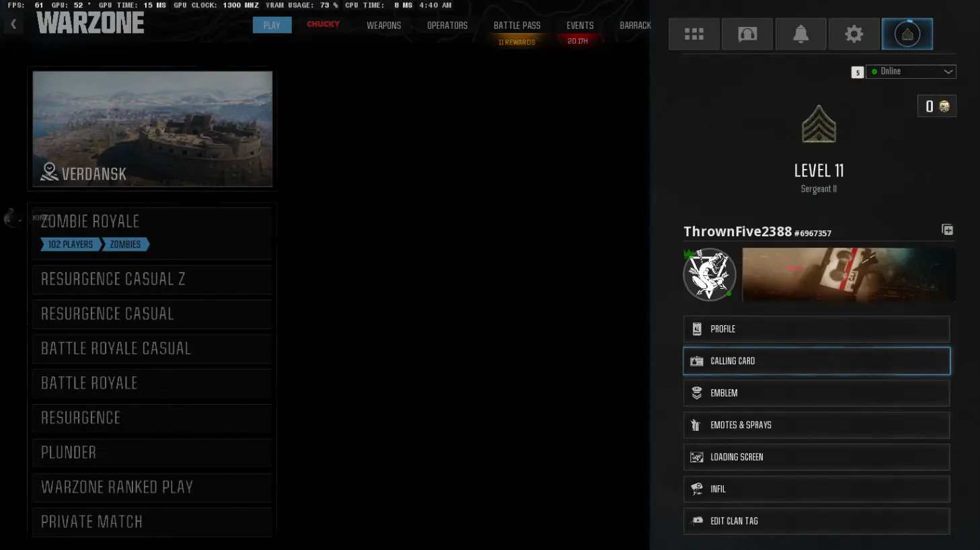This screenshot has width=980, height=550.
Task: Open the Verdansk map thumbnail
Action: coord(153,129)
